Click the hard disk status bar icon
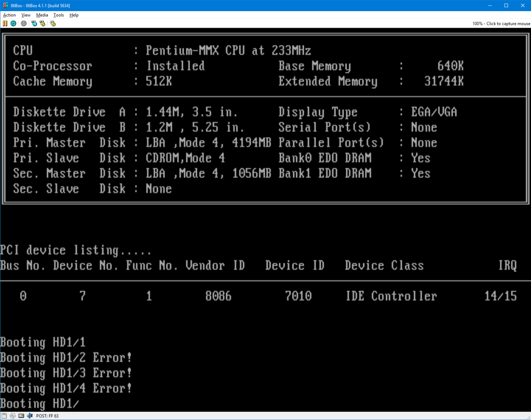Image resolution: width=531 pixels, height=420 pixels. coord(21,416)
